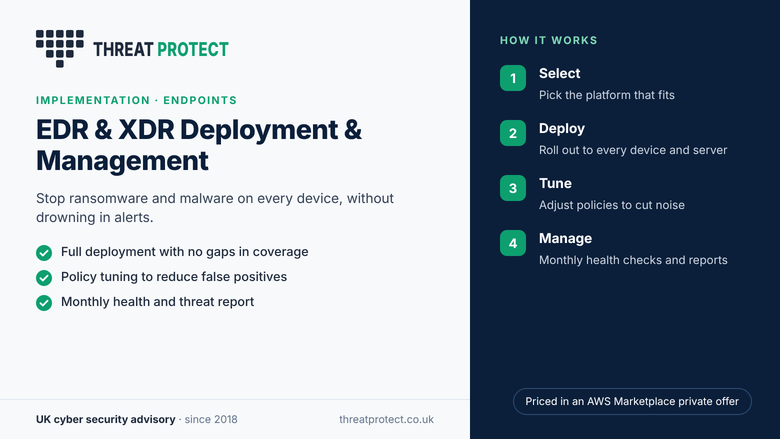Open the threatprotect.co.uk link
Image resolution: width=780 pixels, height=439 pixels.
[x=386, y=420]
